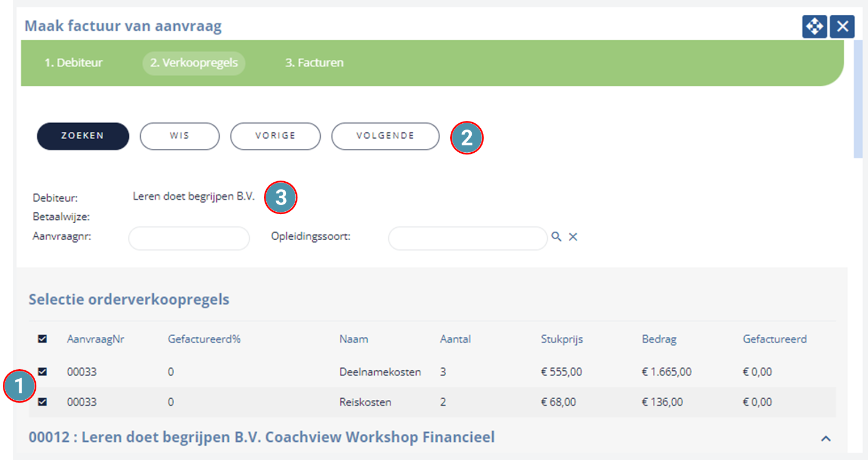Clear Opleidingssoort with the X icon

[x=573, y=237]
